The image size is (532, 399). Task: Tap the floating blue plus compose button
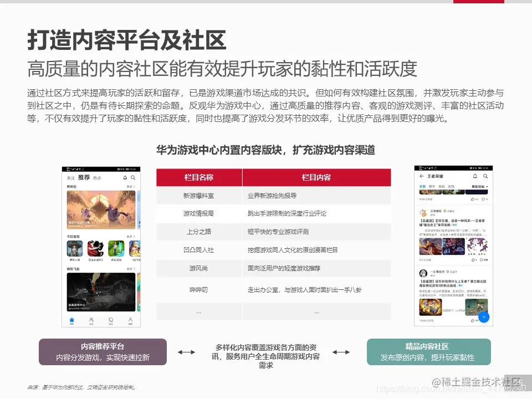click(484, 317)
